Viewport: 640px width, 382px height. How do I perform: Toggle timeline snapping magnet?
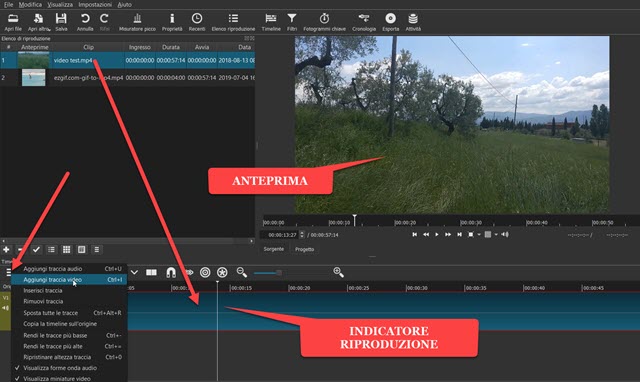pyautogui.click(x=171, y=272)
